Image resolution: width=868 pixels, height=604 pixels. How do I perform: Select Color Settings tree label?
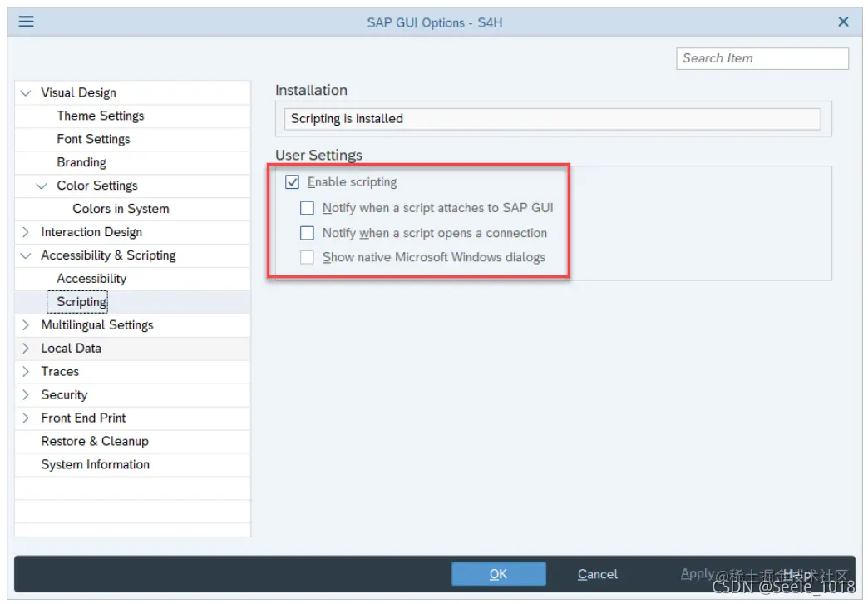coord(97,186)
